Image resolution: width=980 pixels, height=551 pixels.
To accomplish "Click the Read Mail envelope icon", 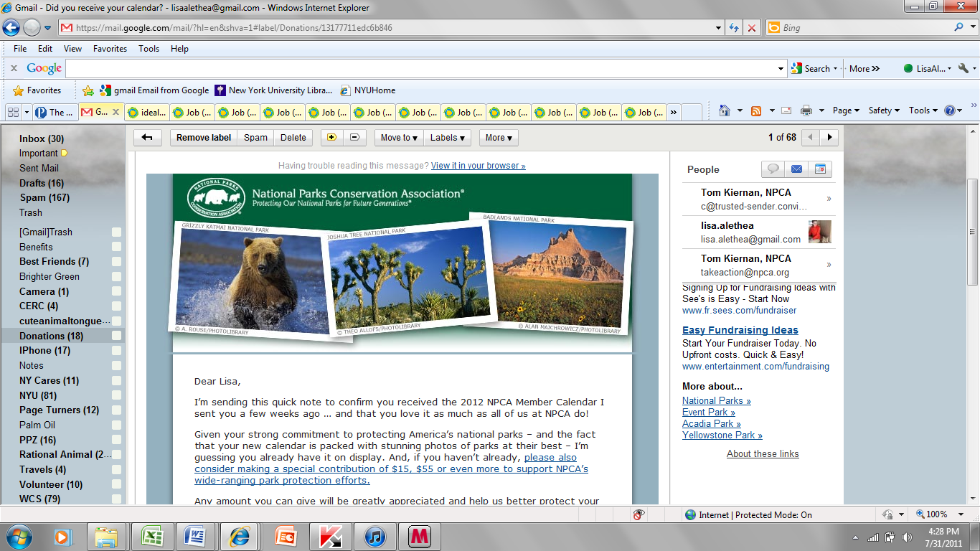I will (786, 110).
